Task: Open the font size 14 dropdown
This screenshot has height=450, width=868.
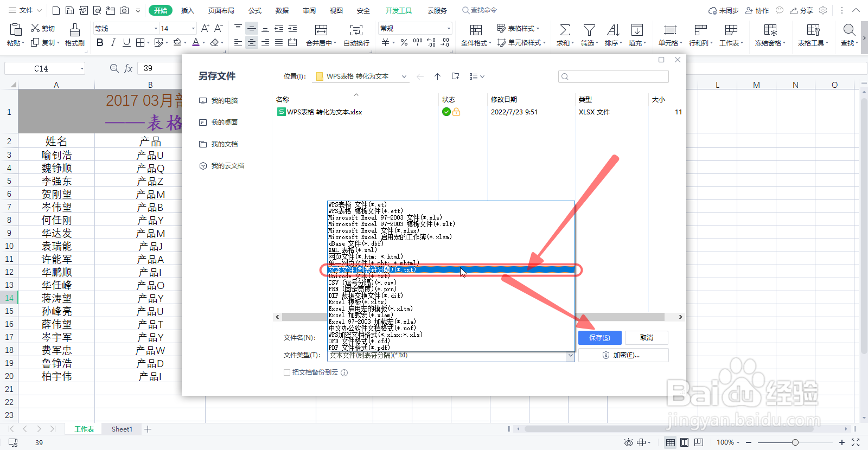Action: pos(193,28)
